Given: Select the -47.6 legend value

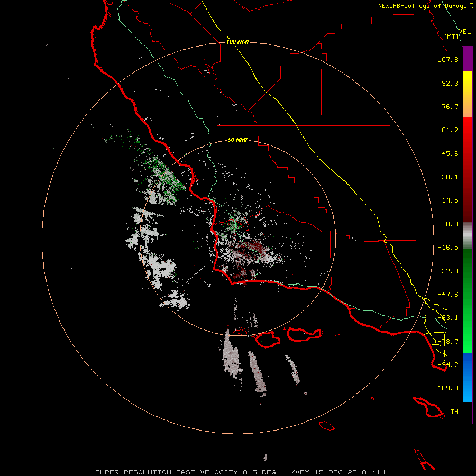Looking at the screenshot, I should point(448,295).
